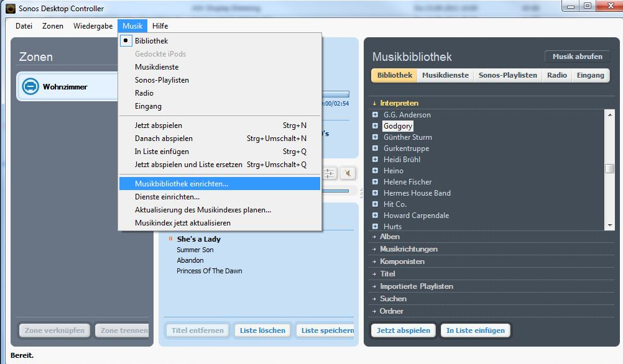Viewport: 623px width, 364px height.
Task: Expand Heino artist node
Action: pos(375,170)
